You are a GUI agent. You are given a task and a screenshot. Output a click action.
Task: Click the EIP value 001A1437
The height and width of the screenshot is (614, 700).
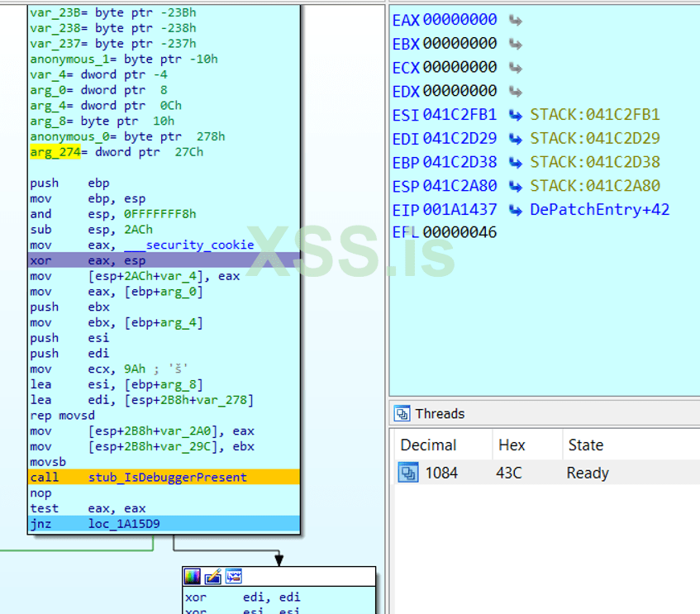point(460,209)
